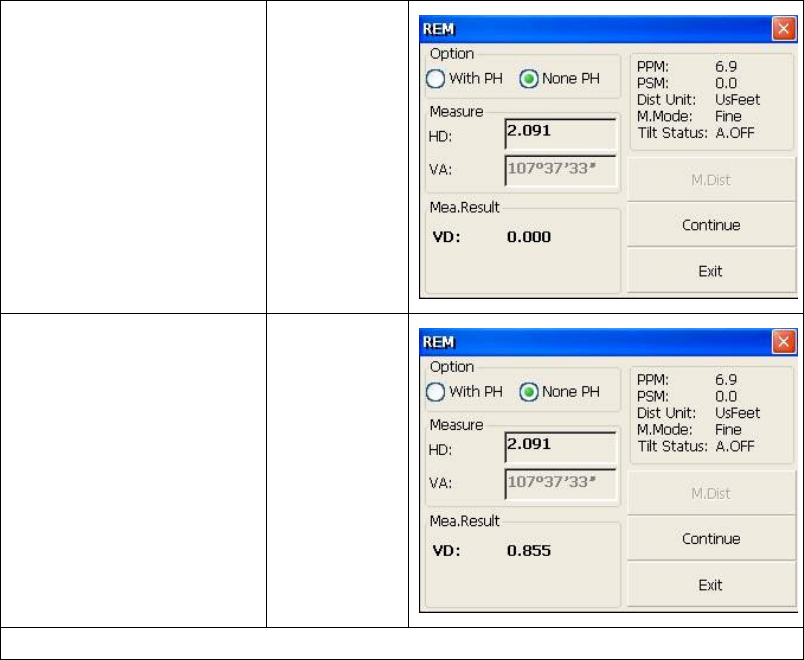The image size is (804, 660).
Task: Click the HD input field in upper REM dialog
Action: [560, 134]
